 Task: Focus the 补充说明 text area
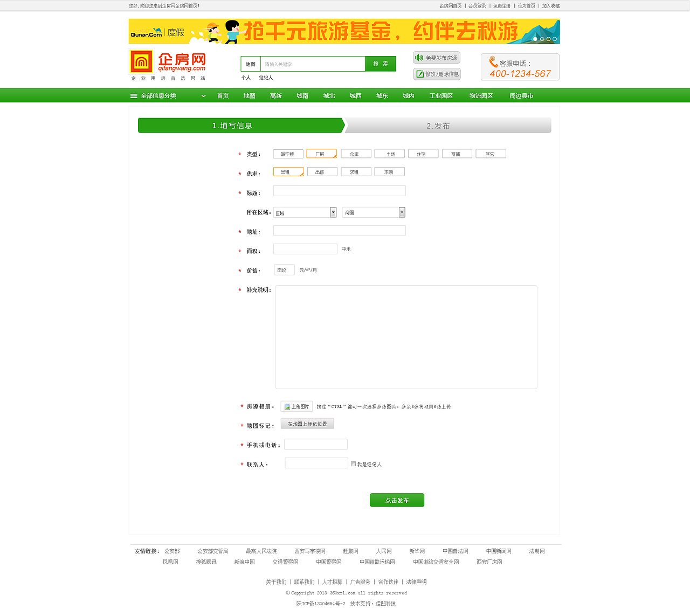406,337
